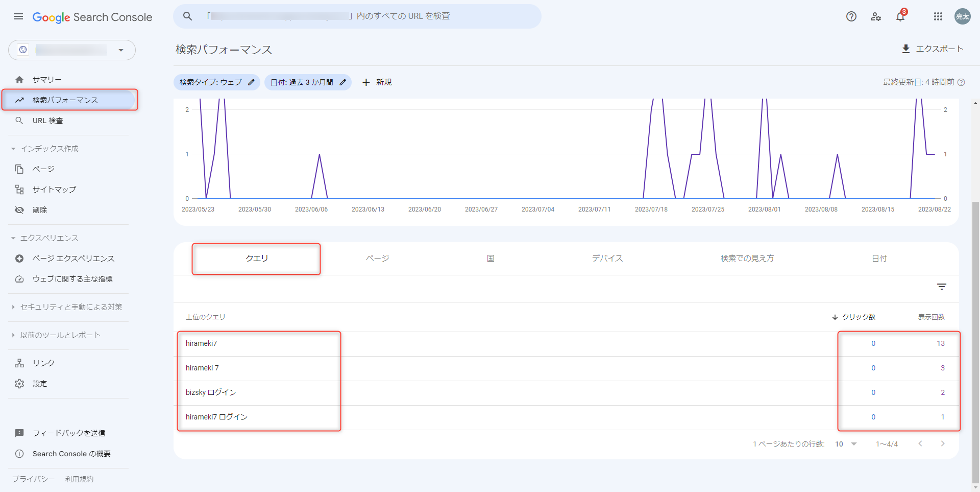
Task: Click the エクスポート button
Action: [x=933, y=49]
